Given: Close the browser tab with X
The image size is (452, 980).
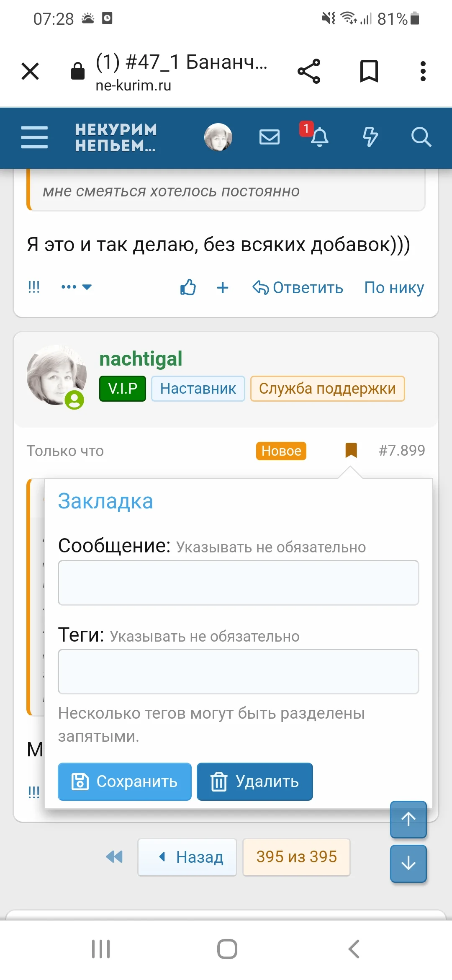Looking at the screenshot, I should click(x=30, y=71).
